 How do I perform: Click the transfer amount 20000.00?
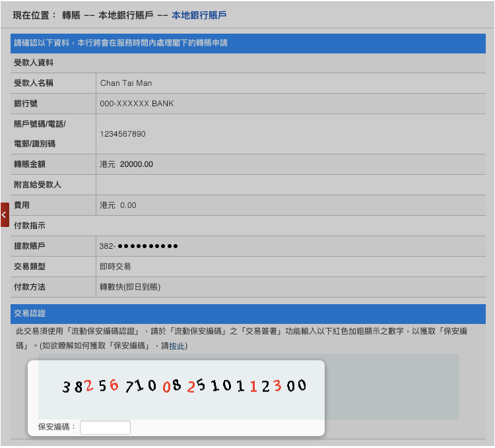(x=136, y=164)
